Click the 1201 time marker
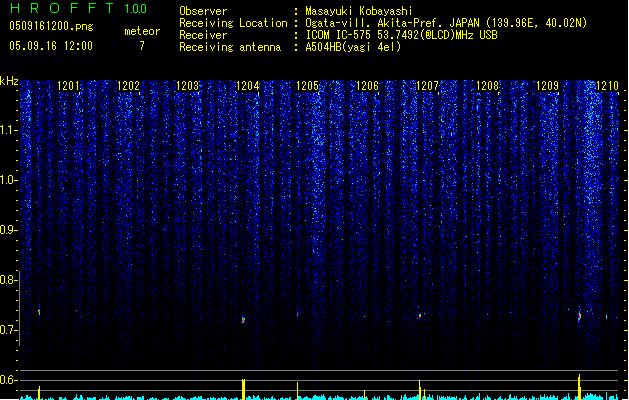This screenshot has height=400, width=629. tap(68, 86)
